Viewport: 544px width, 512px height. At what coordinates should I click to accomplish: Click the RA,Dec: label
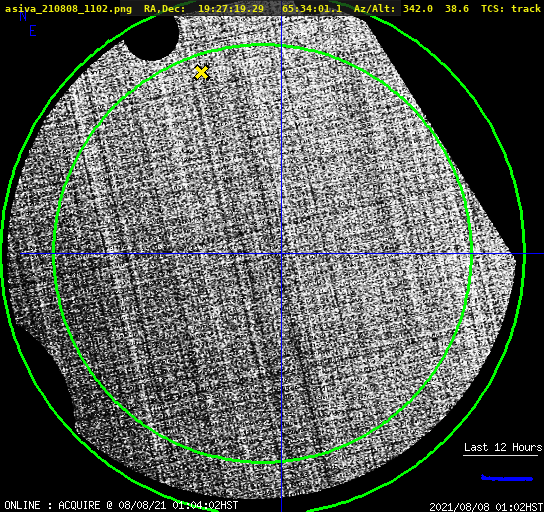164,9
